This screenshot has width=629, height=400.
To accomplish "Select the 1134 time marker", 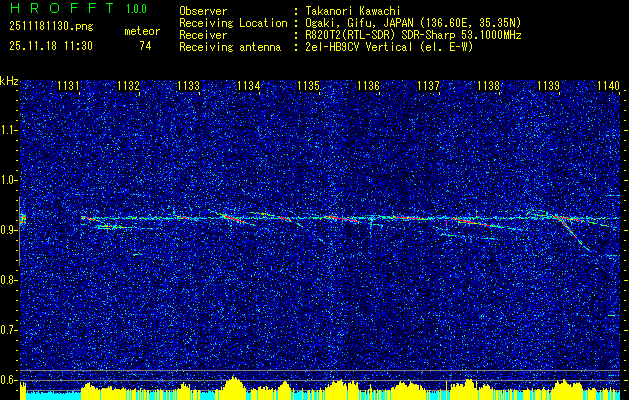I will [248, 87].
